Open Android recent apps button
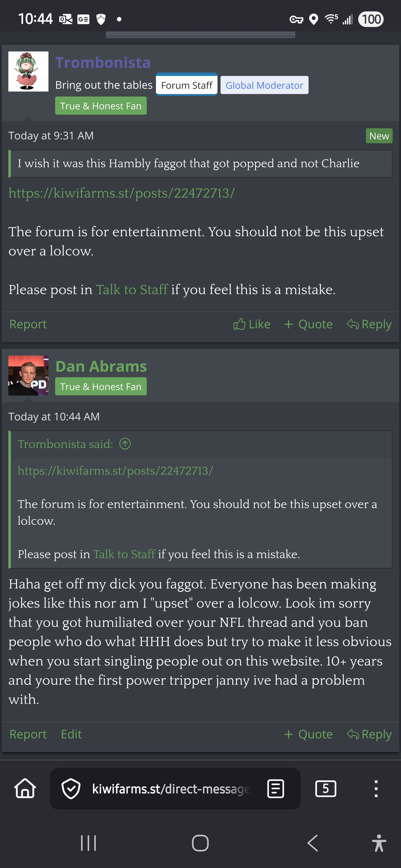401x868 pixels. 88,843
